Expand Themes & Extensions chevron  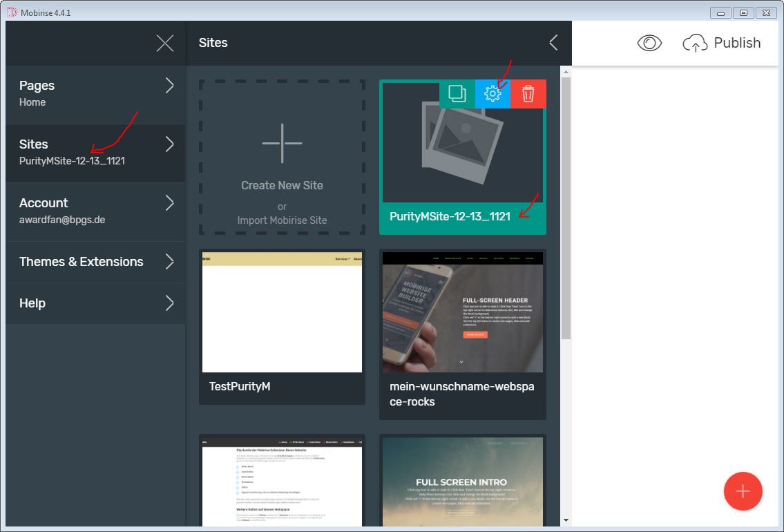(x=170, y=262)
